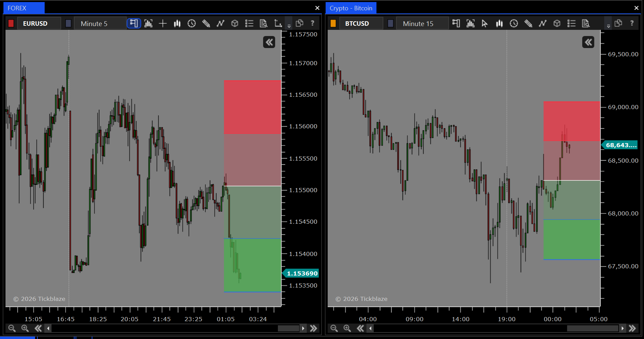The width and height of the screenshot is (644, 339).
Task: Click the EURUSD chart horizontal scrollbar thumb
Action: coord(289,328)
